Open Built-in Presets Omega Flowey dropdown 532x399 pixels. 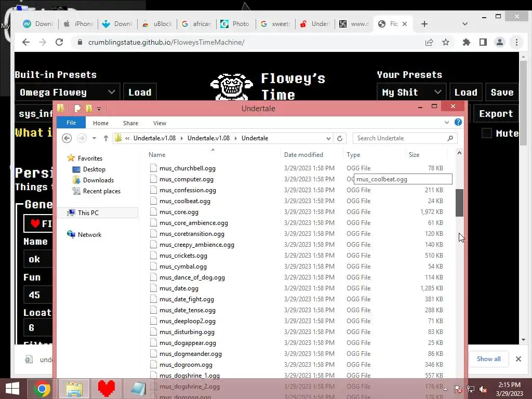(67, 92)
